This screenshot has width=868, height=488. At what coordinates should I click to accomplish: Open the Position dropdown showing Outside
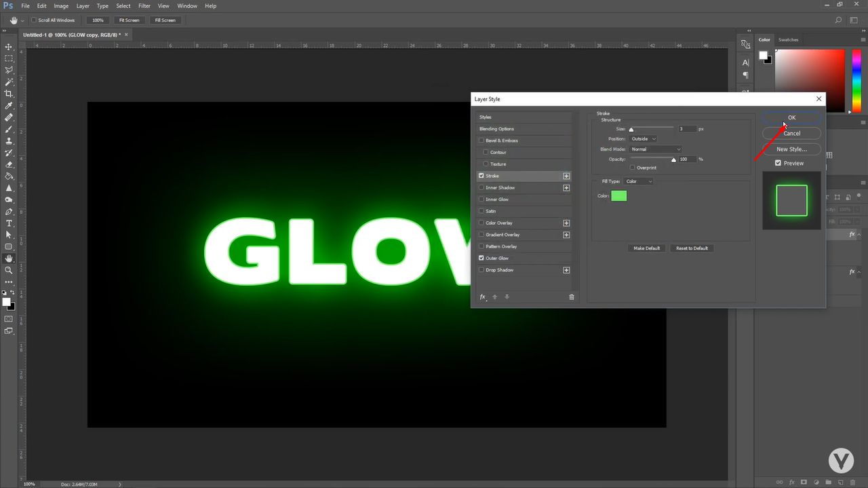(643, 138)
